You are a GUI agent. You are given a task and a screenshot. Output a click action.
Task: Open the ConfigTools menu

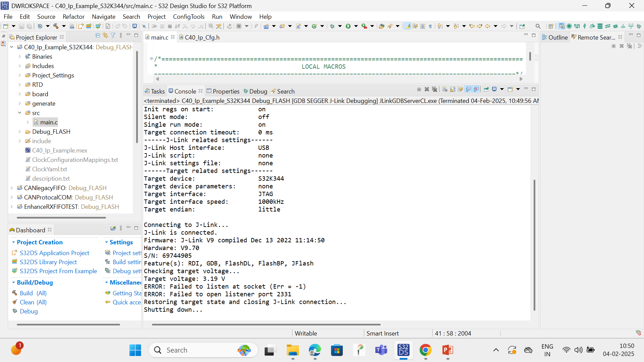[189, 16]
